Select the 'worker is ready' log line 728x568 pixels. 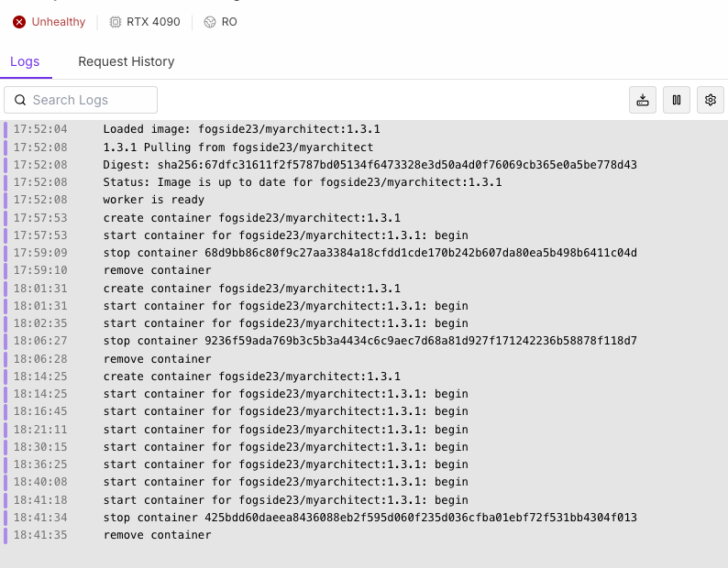(x=154, y=200)
